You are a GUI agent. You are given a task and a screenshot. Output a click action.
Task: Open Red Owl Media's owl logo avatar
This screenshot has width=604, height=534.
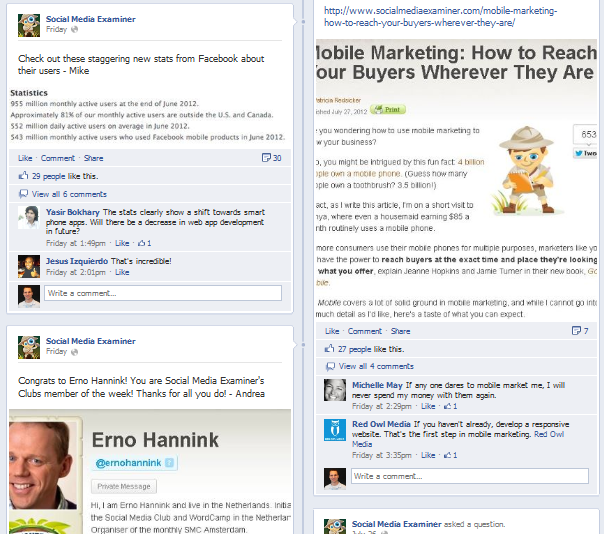335,430
